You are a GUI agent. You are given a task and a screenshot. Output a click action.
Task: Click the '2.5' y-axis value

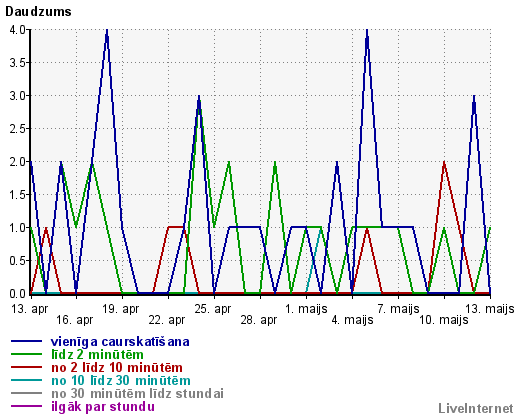pyautogui.click(x=17, y=129)
